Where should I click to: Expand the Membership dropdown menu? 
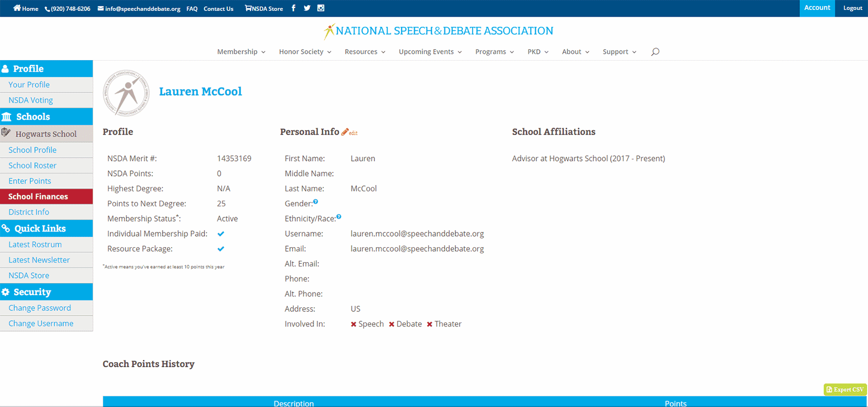pos(241,52)
